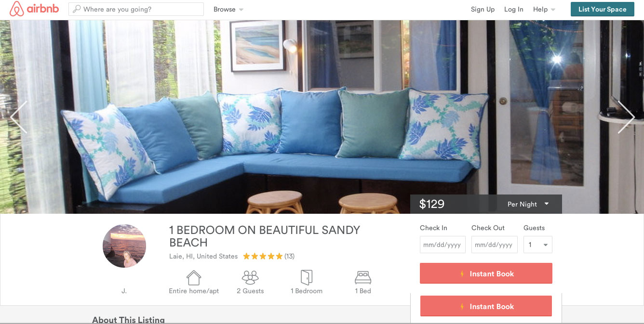Click the Log In link
644x324 pixels.
pos(514,9)
